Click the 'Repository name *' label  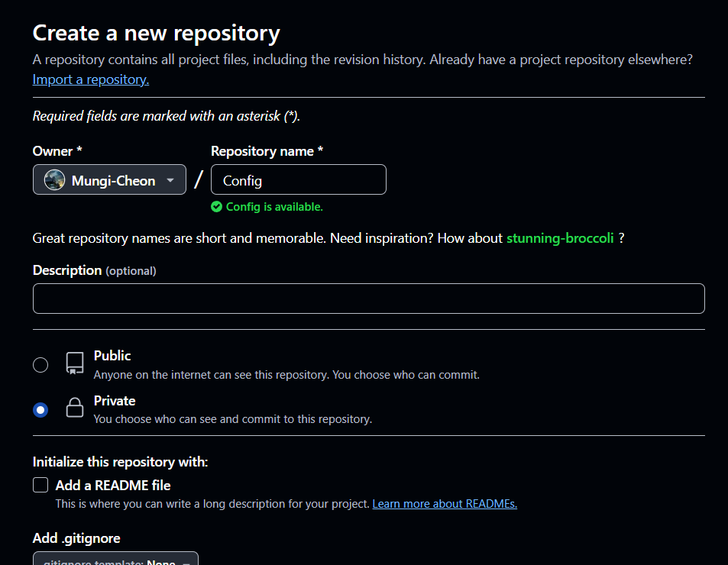click(x=267, y=151)
